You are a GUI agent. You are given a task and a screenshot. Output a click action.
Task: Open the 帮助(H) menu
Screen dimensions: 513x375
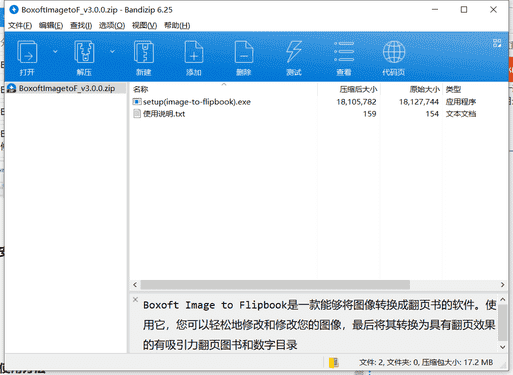pos(177,26)
